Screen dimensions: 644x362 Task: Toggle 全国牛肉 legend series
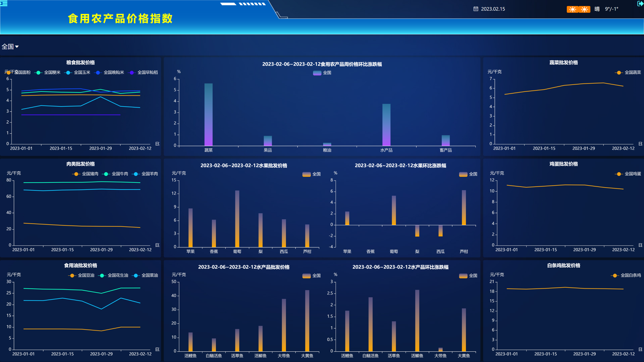click(115, 174)
